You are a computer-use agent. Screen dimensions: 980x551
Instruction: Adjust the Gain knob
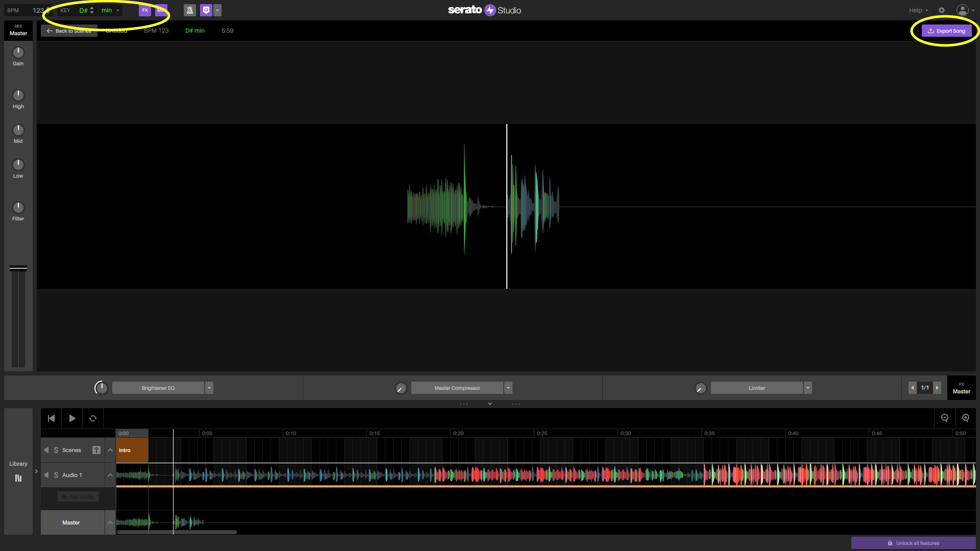coord(18,52)
